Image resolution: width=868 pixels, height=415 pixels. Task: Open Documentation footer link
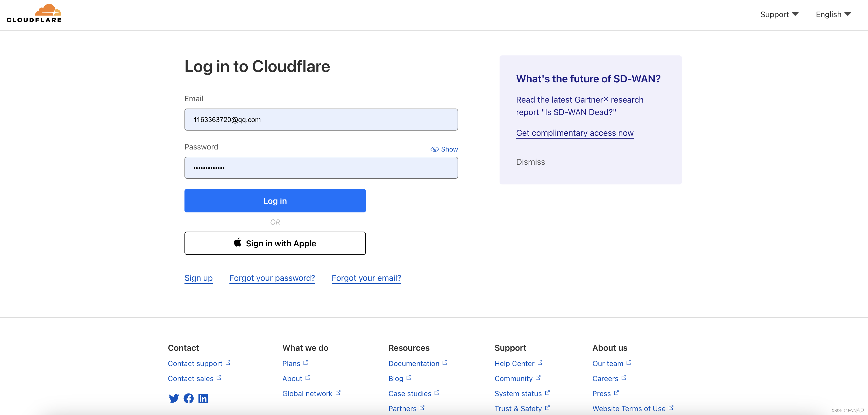[418, 363]
